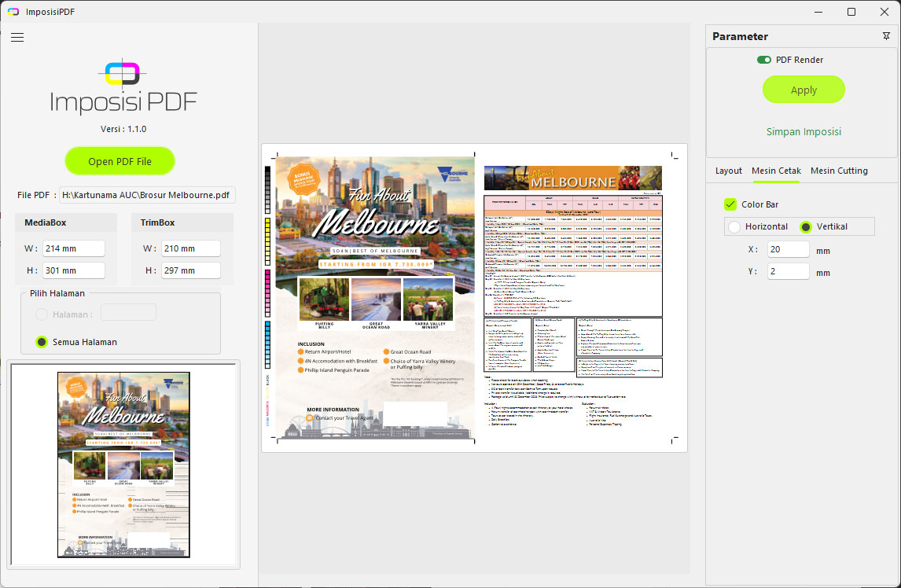Click the color bar X offset field
This screenshot has width=901, height=588.
[x=788, y=249]
